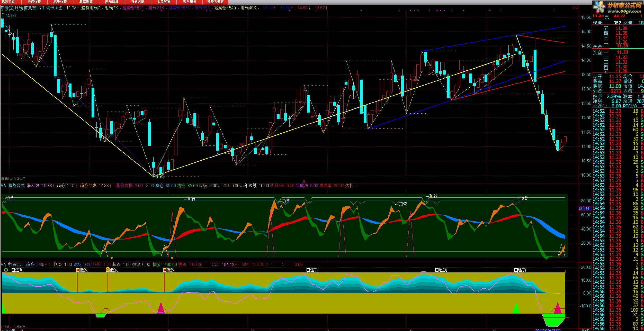The width and height of the screenshot is (644, 331).
Task: Click the 趋势合成 indicator name
Action: tap(16, 186)
